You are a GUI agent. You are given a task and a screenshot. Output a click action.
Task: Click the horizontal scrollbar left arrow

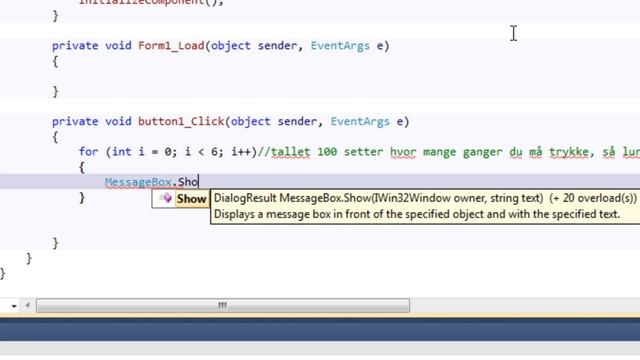[28, 305]
